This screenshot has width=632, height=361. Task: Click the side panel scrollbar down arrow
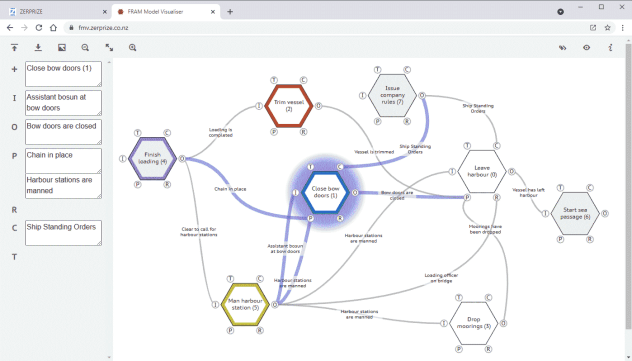pyautogui.click(x=109, y=357)
